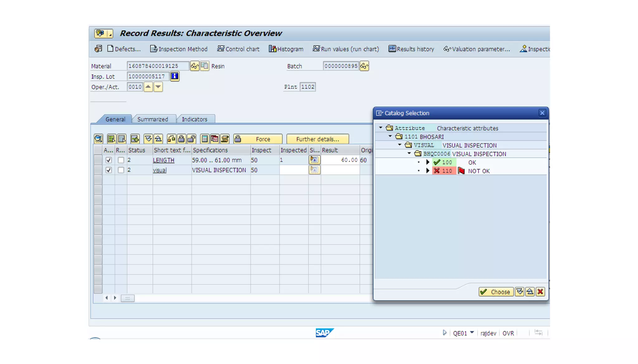
Task: Click the Result field for LENGTH
Action: tap(340, 160)
